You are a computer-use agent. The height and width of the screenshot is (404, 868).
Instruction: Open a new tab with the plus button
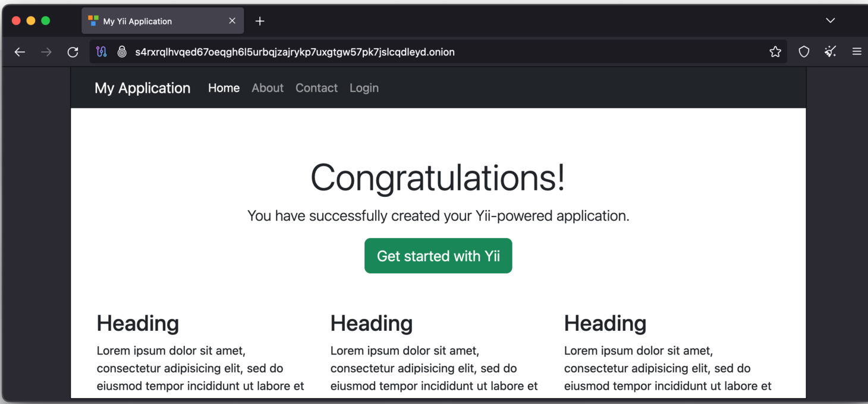[x=260, y=20]
